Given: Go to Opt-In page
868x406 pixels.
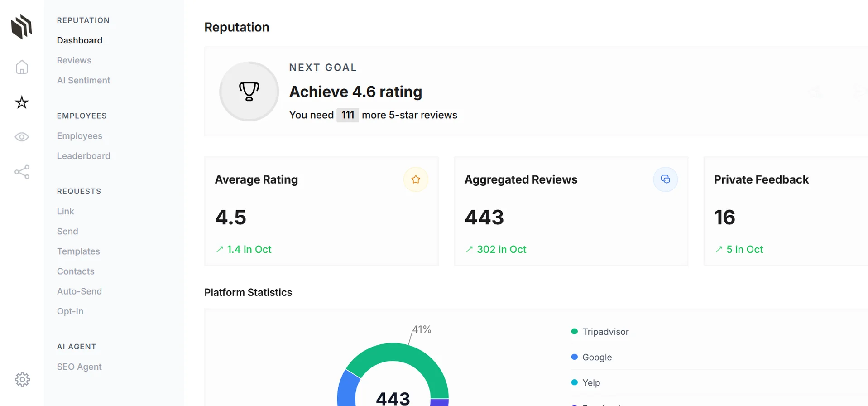Looking at the screenshot, I should point(70,311).
